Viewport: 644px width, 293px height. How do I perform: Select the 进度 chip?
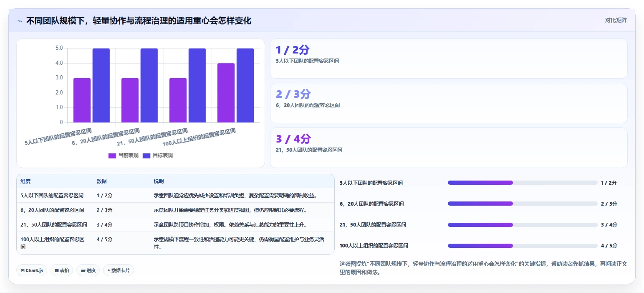pyautogui.click(x=88, y=270)
